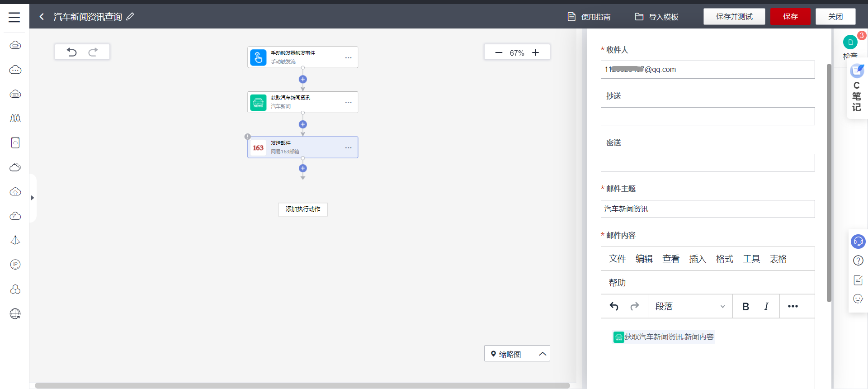
Task: Click the 密送 BCC input field
Action: 708,163
